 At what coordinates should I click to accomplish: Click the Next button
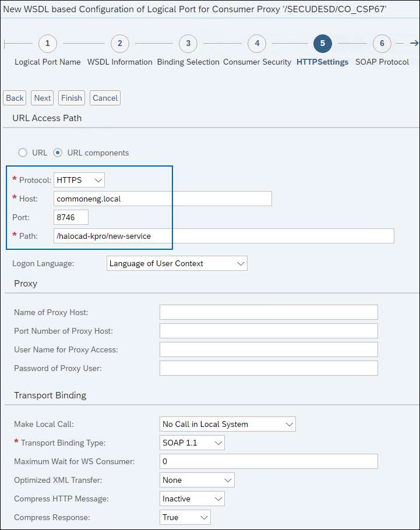(x=43, y=98)
